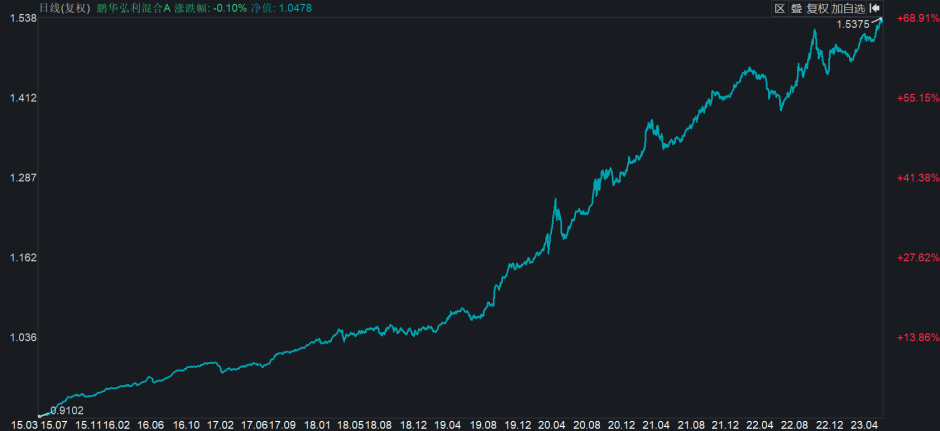Click the jump-to-start arrow icon
The image size is (940, 431).
coord(874,8)
